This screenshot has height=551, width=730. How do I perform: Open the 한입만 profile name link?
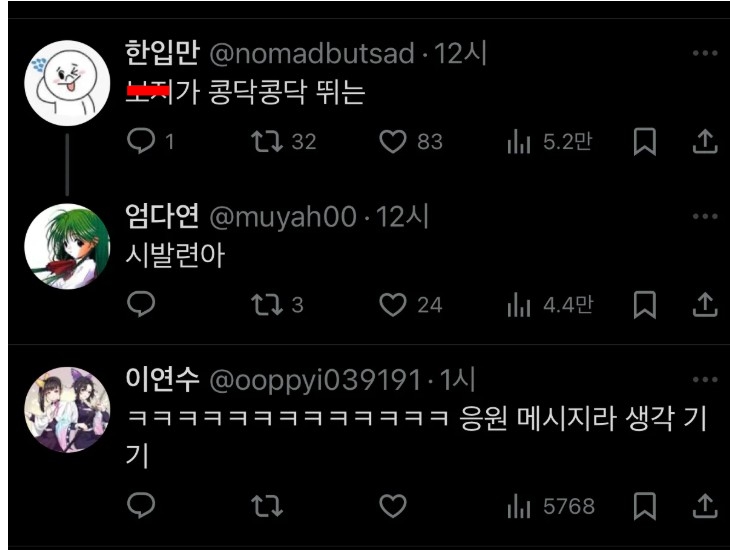(162, 53)
